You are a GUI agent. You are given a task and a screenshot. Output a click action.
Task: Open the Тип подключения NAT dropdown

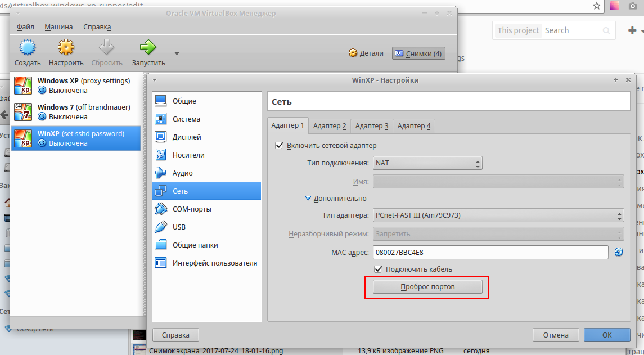click(427, 163)
